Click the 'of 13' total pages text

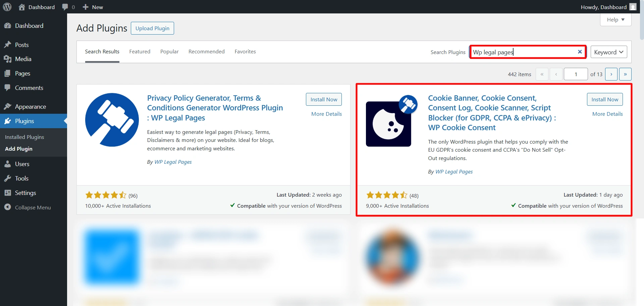(596, 74)
